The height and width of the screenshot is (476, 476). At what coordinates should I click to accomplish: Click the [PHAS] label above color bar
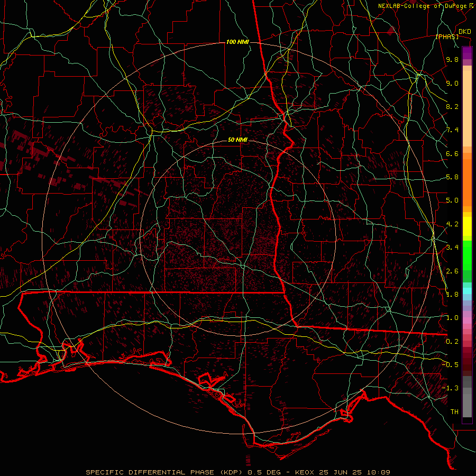[x=447, y=36]
